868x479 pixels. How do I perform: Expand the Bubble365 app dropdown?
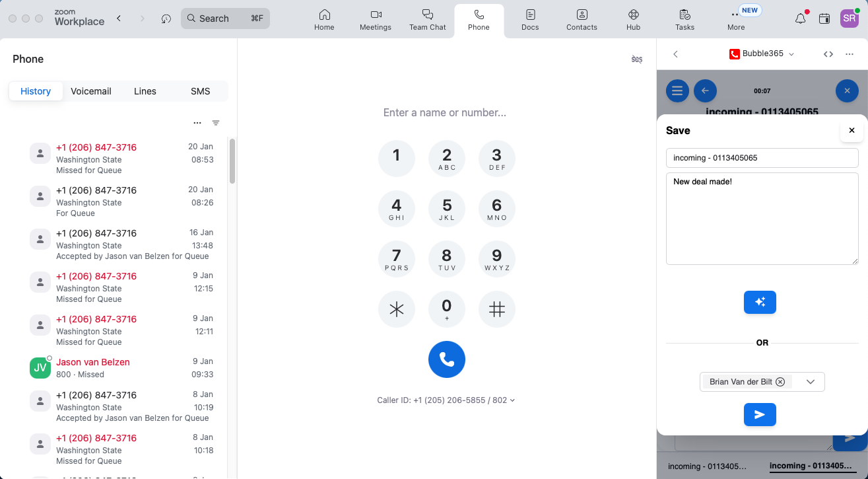pyautogui.click(x=791, y=54)
